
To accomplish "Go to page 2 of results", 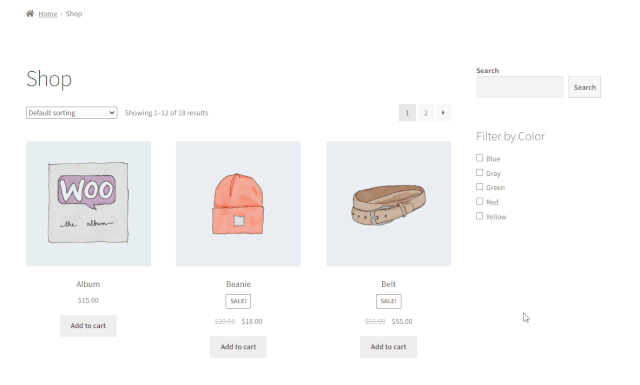I will [426, 113].
